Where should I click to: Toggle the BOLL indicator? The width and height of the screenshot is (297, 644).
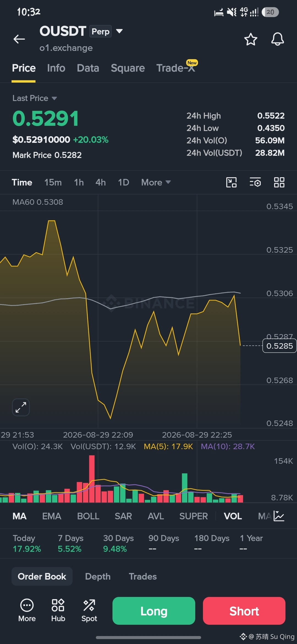tap(88, 516)
